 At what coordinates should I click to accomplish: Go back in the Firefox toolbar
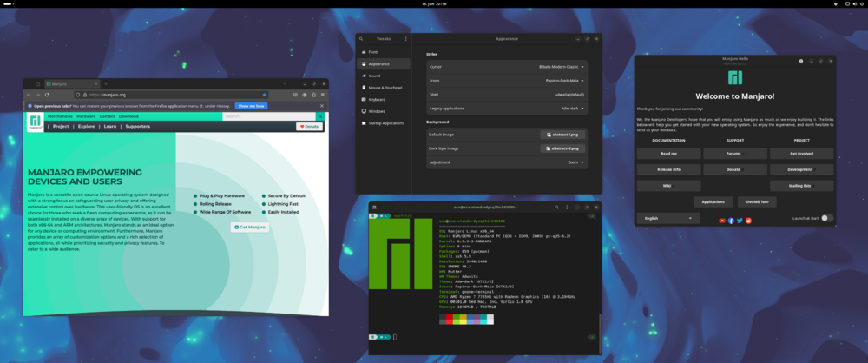(x=30, y=95)
